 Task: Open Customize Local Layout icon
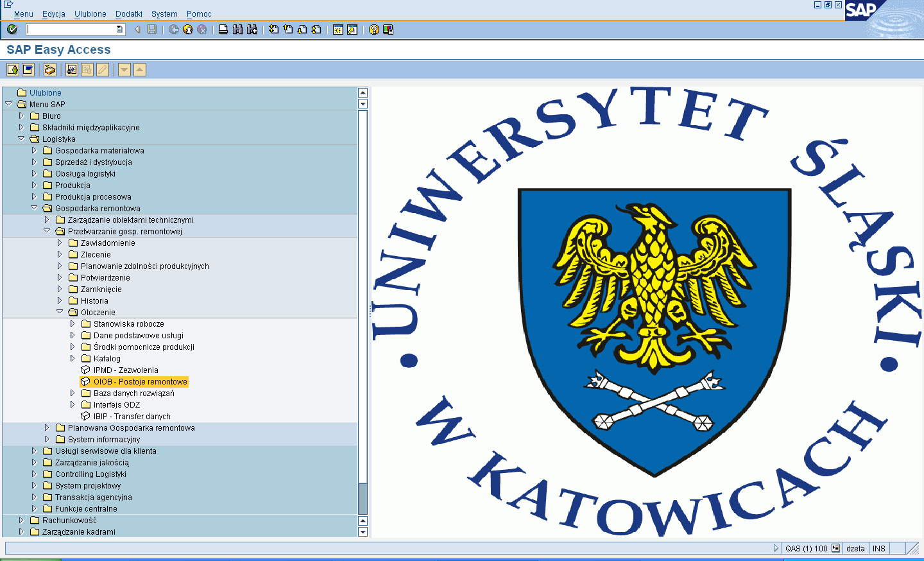coord(388,30)
